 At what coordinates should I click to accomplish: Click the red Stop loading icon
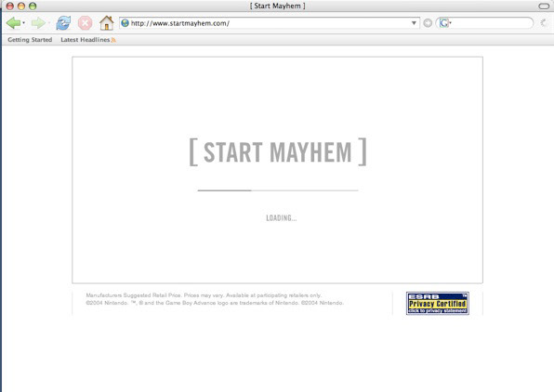point(85,23)
